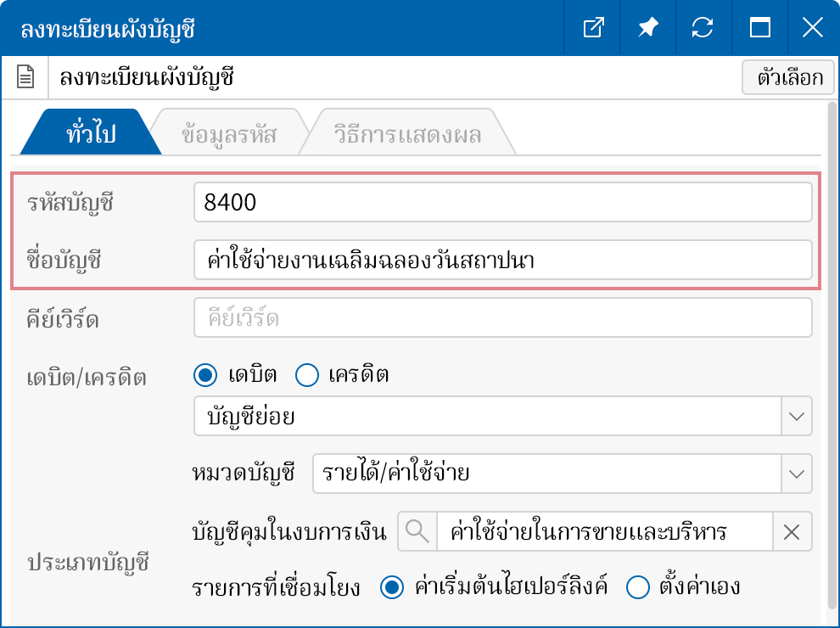The width and height of the screenshot is (840, 628).
Task: Click the document icon beside the form title
Action: pos(25,78)
